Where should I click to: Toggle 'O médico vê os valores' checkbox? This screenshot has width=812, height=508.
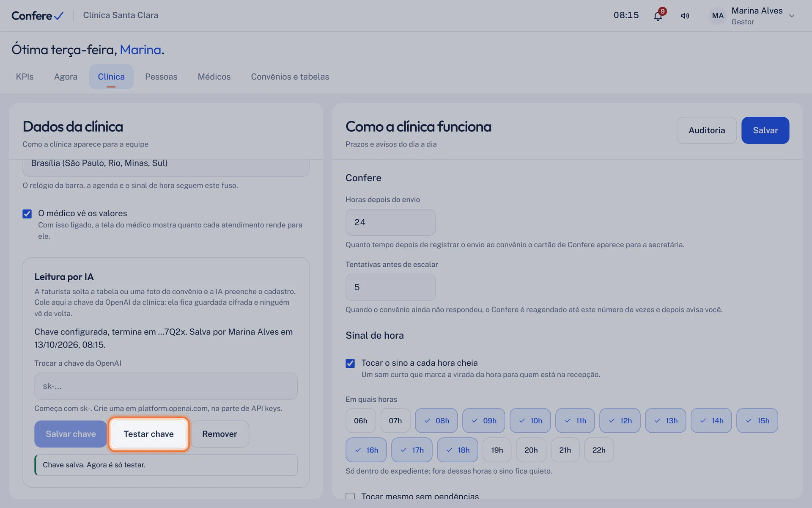coord(27,214)
